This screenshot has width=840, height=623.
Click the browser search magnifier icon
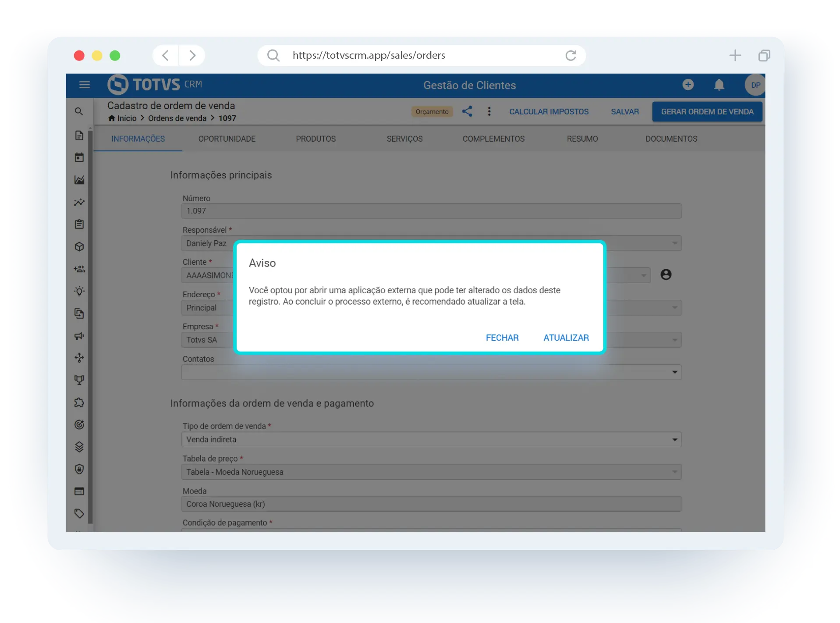click(x=273, y=55)
